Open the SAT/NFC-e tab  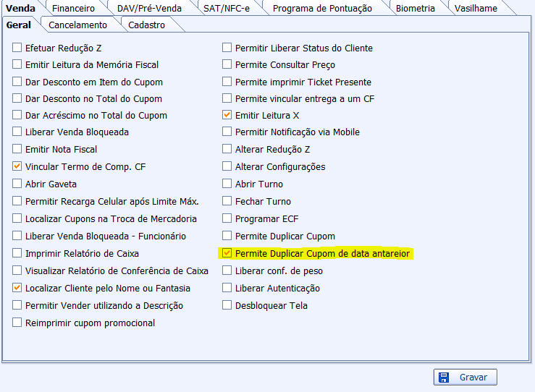tap(227, 9)
